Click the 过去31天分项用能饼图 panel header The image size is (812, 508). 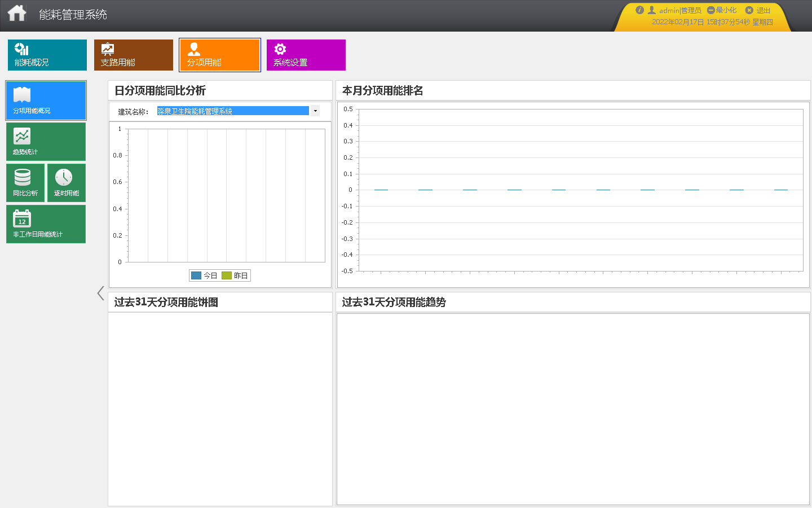click(220, 302)
